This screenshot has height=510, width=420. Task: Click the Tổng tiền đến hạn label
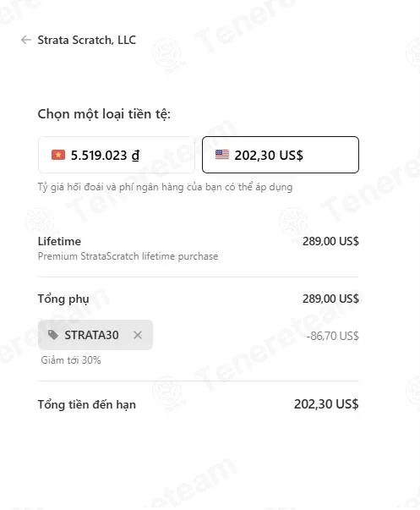[87, 404]
